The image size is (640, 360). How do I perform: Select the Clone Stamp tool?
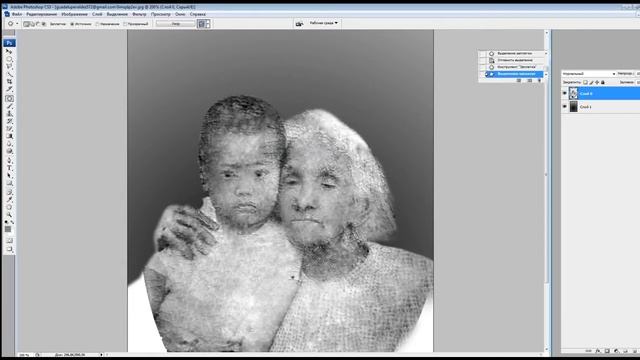[x=9, y=113]
